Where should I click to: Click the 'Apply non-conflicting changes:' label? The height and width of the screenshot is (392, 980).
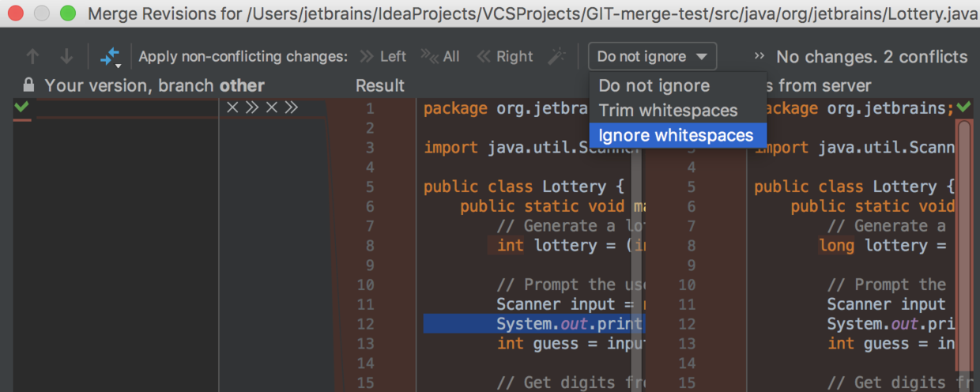click(x=243, y=56)
